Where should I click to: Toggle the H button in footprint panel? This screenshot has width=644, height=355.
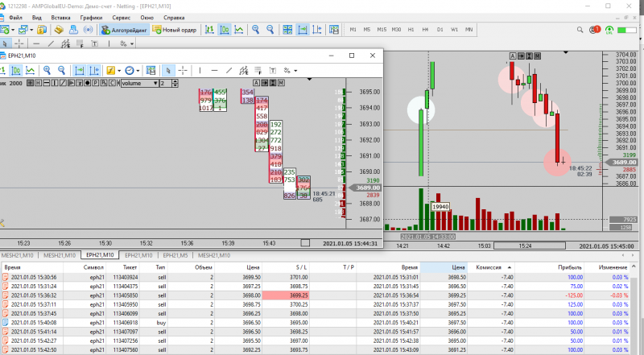pyautogui.click(x=38, y=83)
